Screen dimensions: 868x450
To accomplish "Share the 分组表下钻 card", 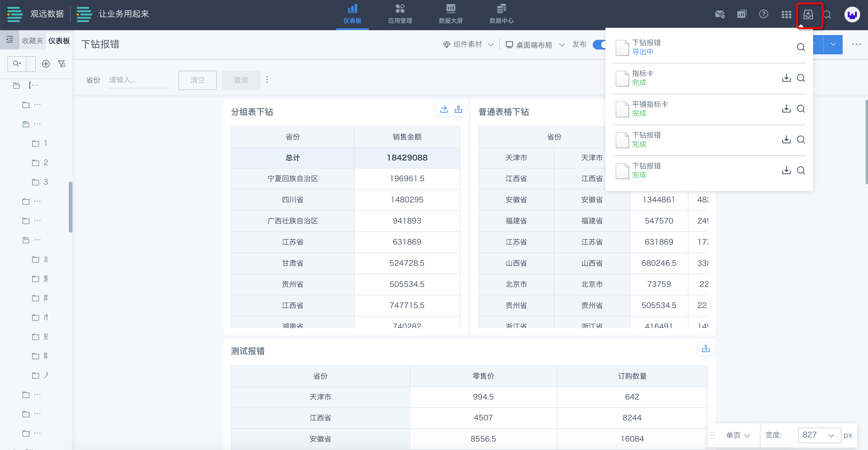I will click(444, 110).
